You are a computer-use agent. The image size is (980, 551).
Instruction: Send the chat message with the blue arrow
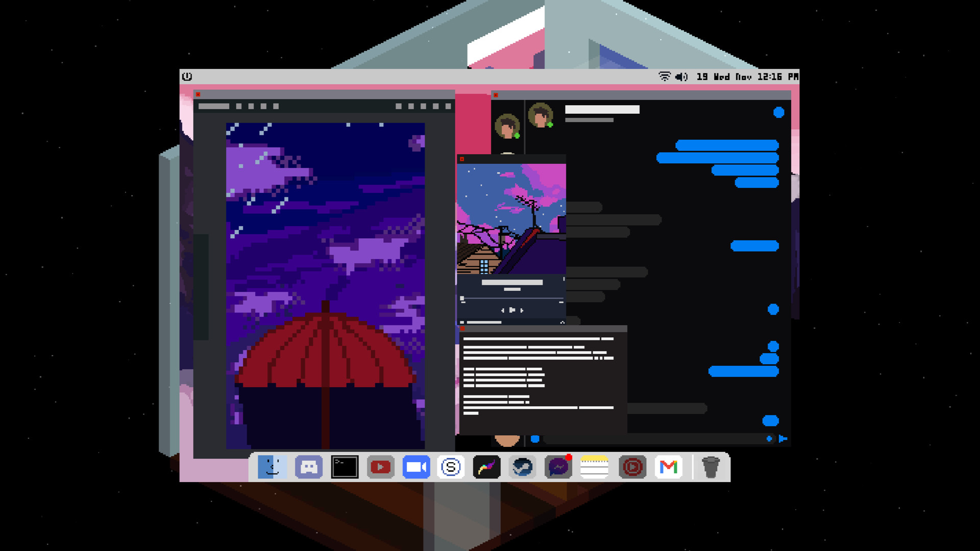click(782, 438)
